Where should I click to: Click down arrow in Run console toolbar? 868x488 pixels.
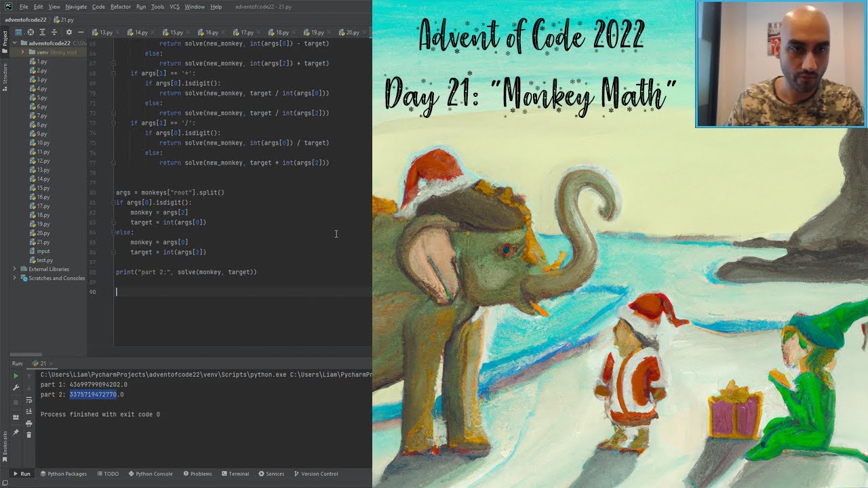29,388
